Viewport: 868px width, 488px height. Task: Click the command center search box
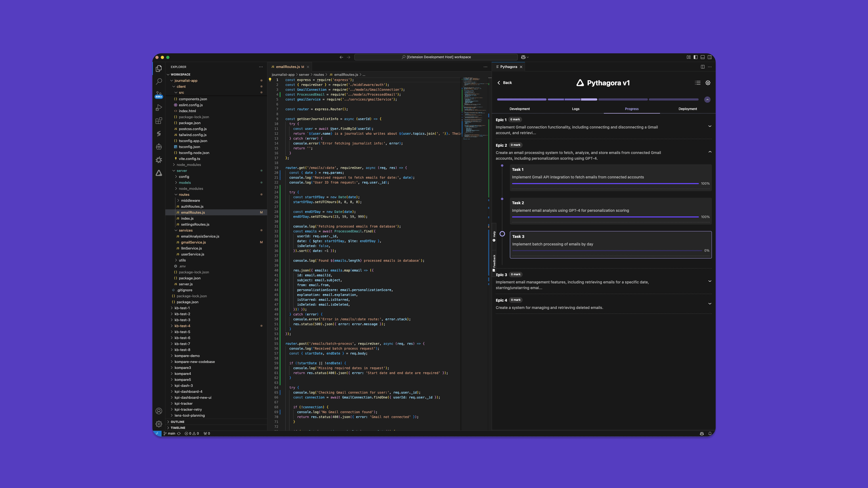[436, 57]
